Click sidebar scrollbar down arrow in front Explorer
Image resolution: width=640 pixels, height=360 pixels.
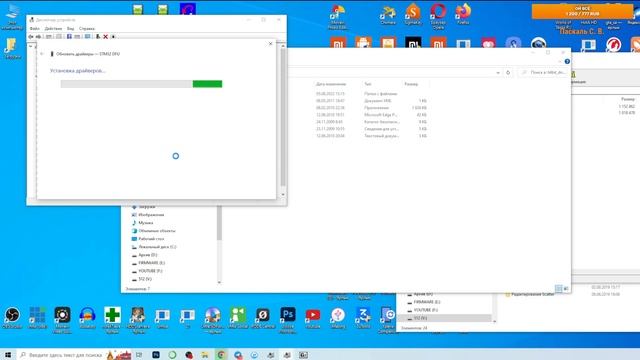pos(219,282)
